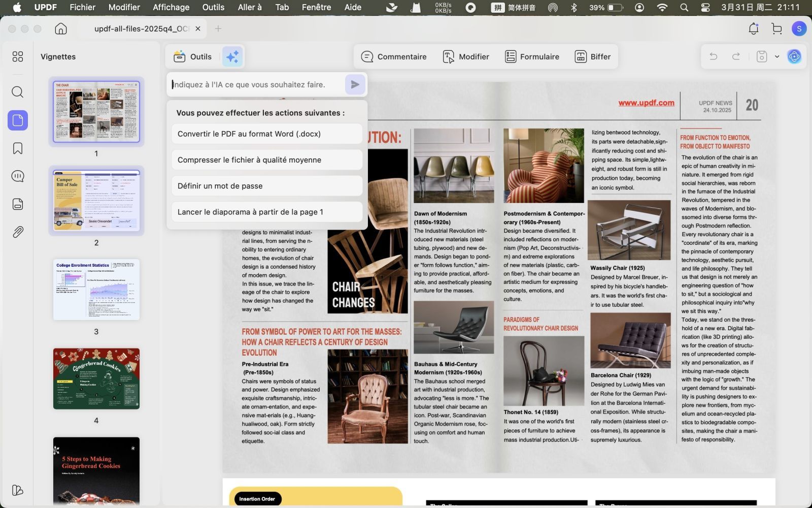Open the www.updf.com link
Image resolution: width=812 pixels, height=508 pixels.
pos(646,103)
